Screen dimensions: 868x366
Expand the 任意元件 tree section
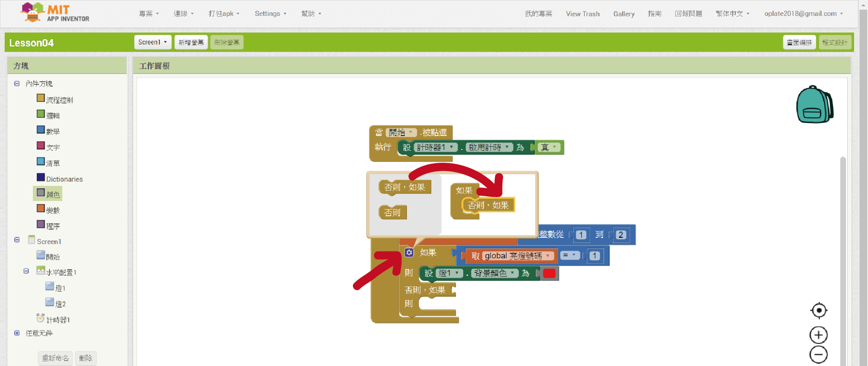(17, 333)
